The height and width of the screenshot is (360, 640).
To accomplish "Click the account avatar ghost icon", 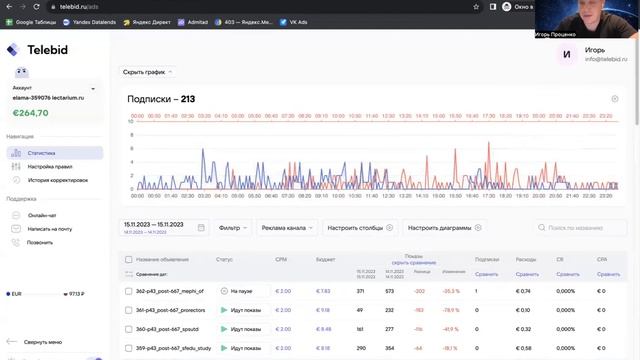I will 22,73.
